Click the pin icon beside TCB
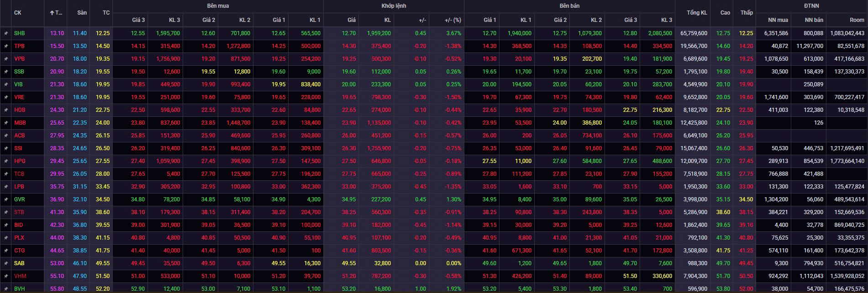 tap(6, 174)
